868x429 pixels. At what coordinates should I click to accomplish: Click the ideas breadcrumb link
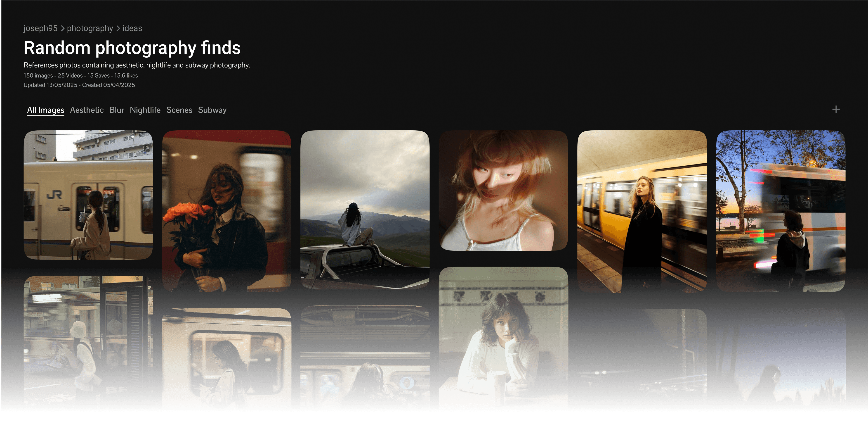tap(132, 28)
